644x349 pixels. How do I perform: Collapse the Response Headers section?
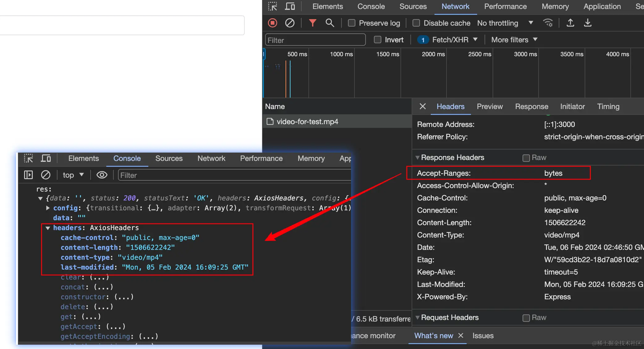point(417,158)
